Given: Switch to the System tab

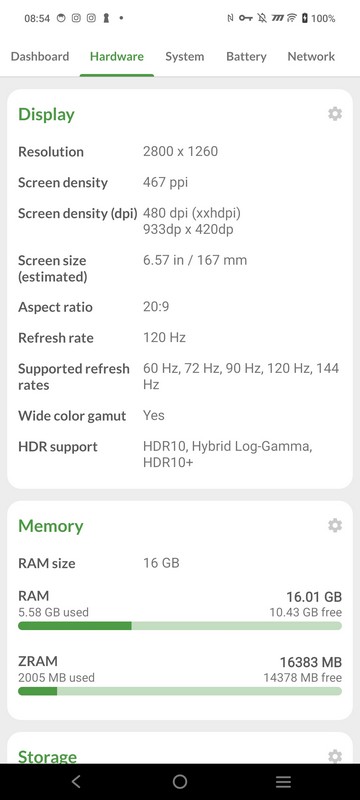Looking at the screenshot, I should [185, 57].
